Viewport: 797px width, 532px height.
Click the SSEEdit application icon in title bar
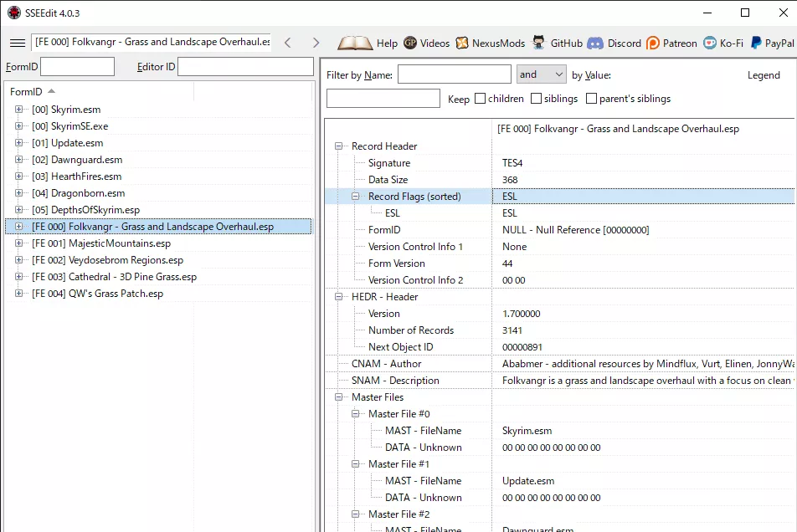point(14,13)
